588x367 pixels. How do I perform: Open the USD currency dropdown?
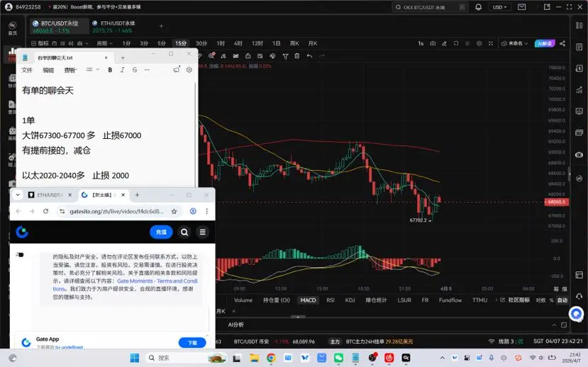500,7
